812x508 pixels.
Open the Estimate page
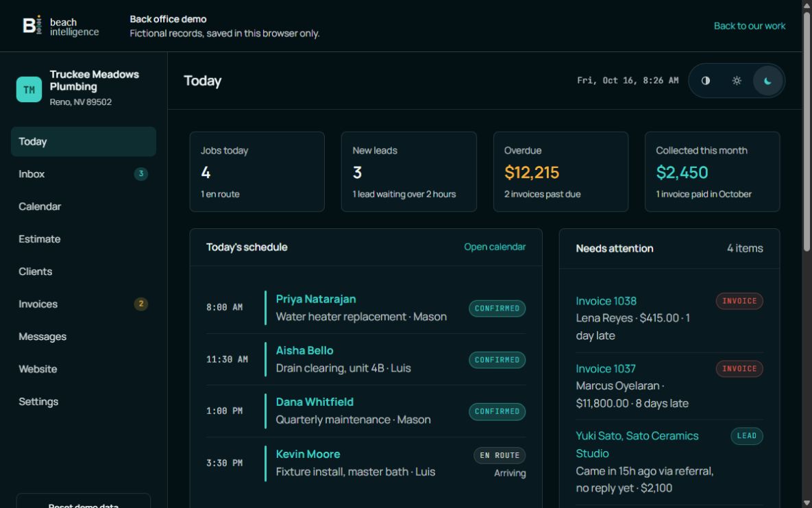(x=84, y=239)
